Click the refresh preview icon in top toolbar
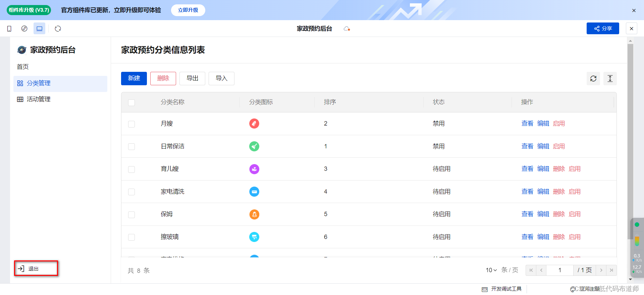 [58, 29]
